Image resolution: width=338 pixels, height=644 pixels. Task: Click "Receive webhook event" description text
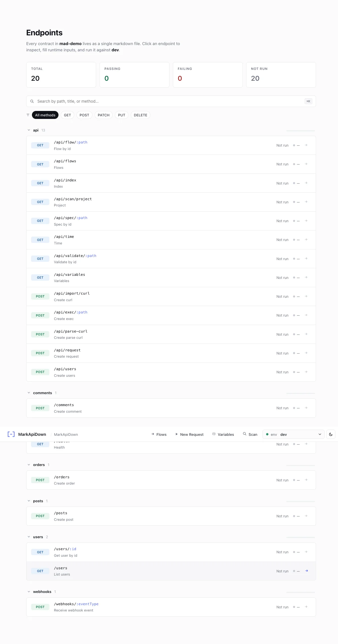click(x=74, y=610)
